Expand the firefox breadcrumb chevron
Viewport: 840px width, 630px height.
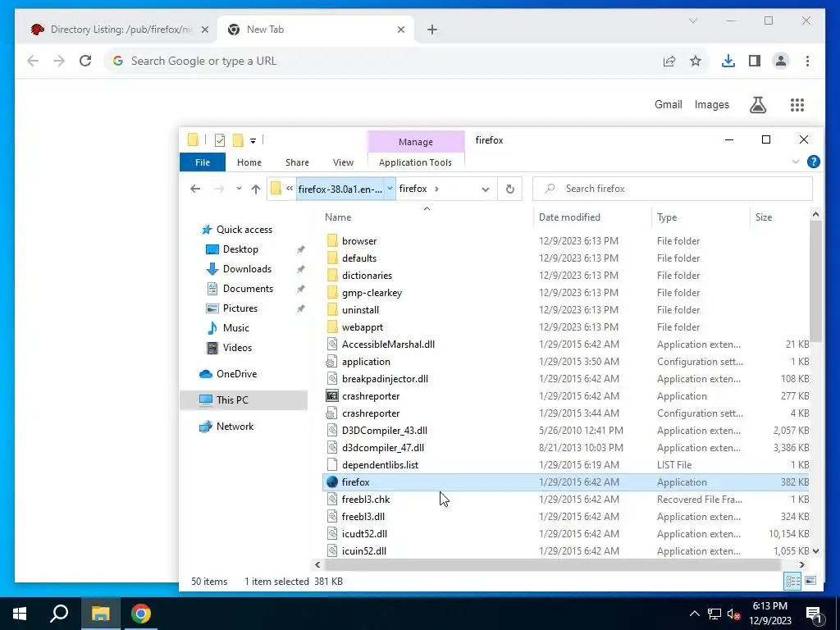tap(436, 189)
